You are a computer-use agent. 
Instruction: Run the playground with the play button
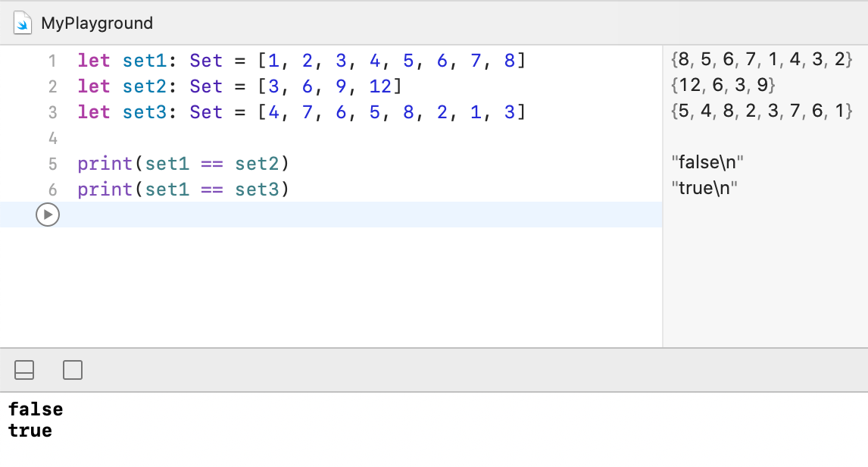[48, 215]
